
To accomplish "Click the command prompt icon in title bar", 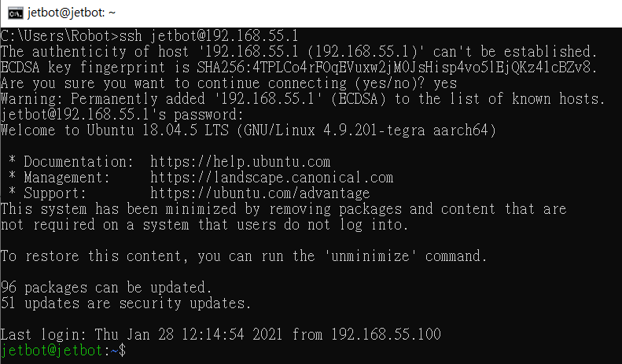I will click(x=15, y=13).
